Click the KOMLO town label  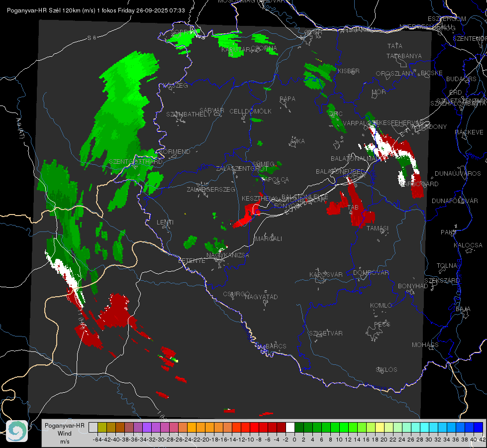[x=381, y=306]
